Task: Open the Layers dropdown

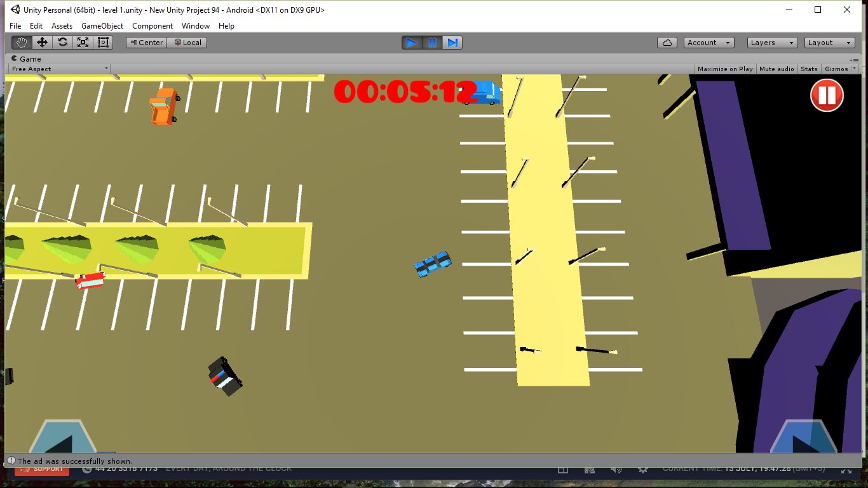Action: click(x=771, y=42)
